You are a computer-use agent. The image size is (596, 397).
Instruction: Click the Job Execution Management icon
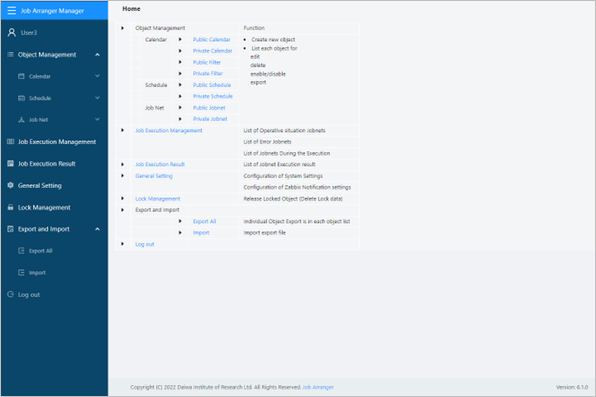click(10, 142)
